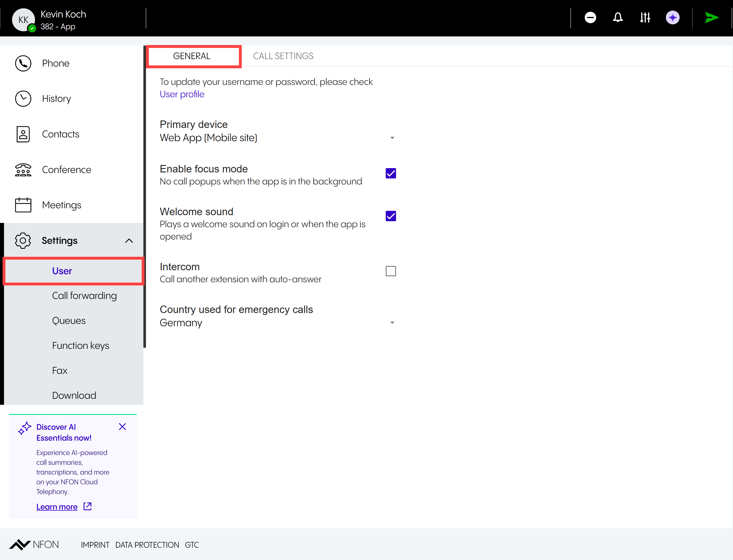This screenshot has width=733, height=560.
Task: Open Download settings
Action: [74, 395]
